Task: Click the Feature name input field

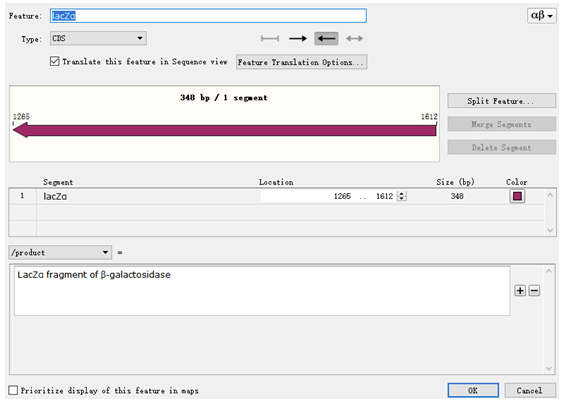Action: [208, 16]
